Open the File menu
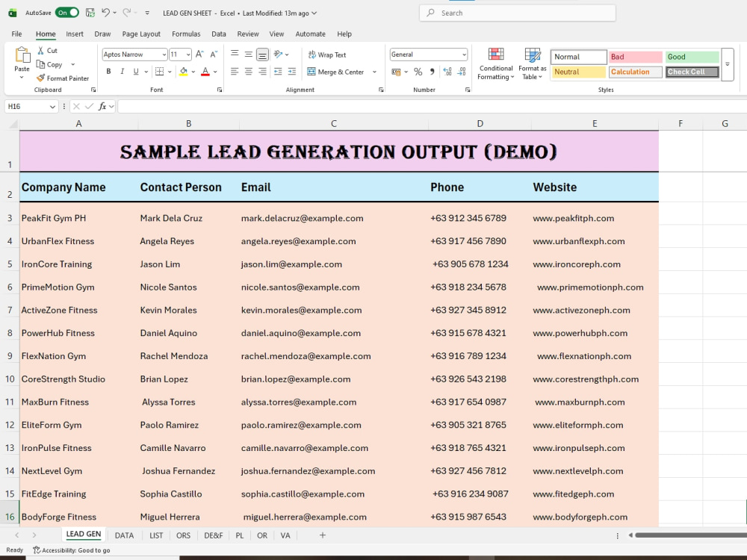Screen dimensions: 747x560 16,34
